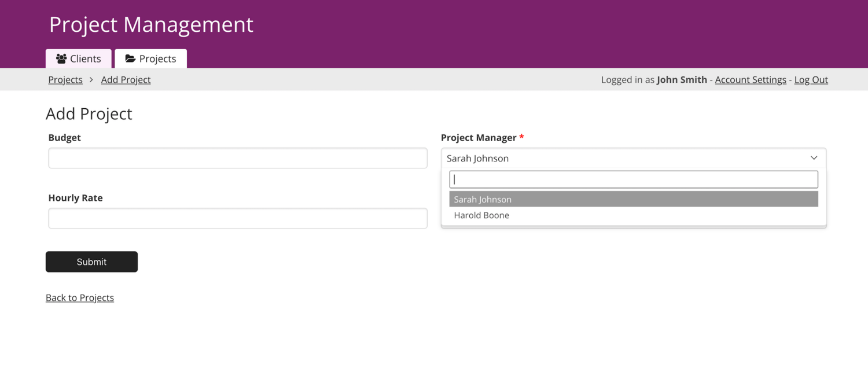Click the chevron on the Project Manager dropdown
The width and height of the screenshot is (868, 379).
pos(814,157)
